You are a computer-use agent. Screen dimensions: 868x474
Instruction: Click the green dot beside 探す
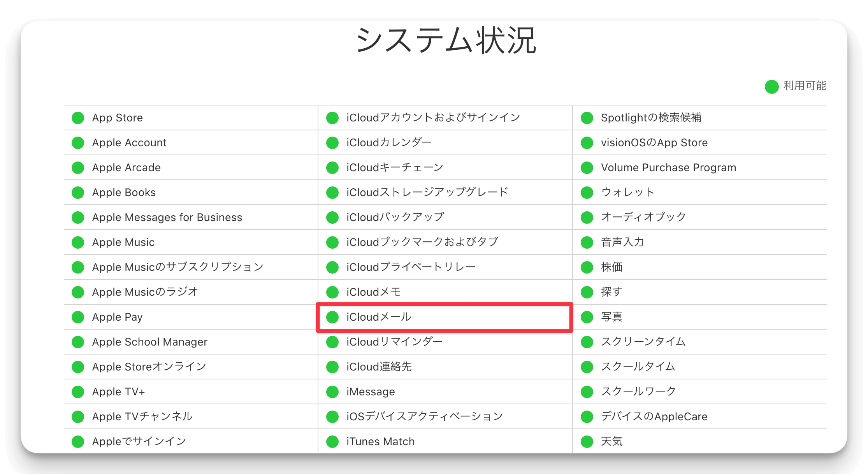(x=587, y=292)
